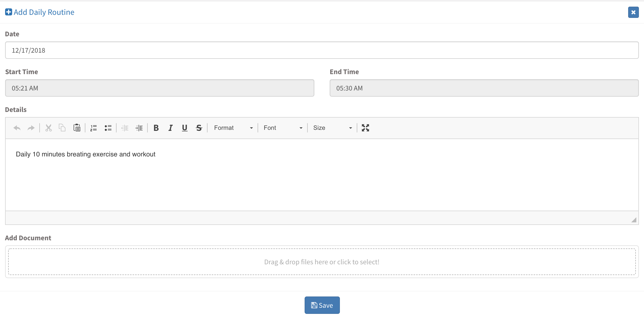
Task: Toggle bold formatting
Action: point(156,128)
